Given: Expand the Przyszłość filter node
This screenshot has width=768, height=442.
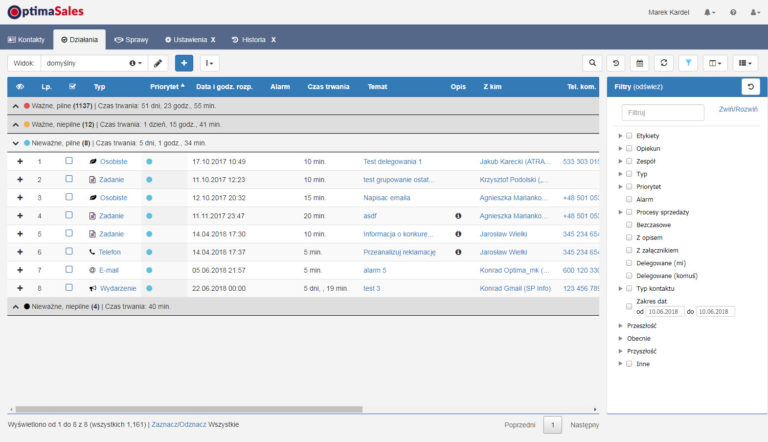Looking at the screenshot, I should 620,351.
